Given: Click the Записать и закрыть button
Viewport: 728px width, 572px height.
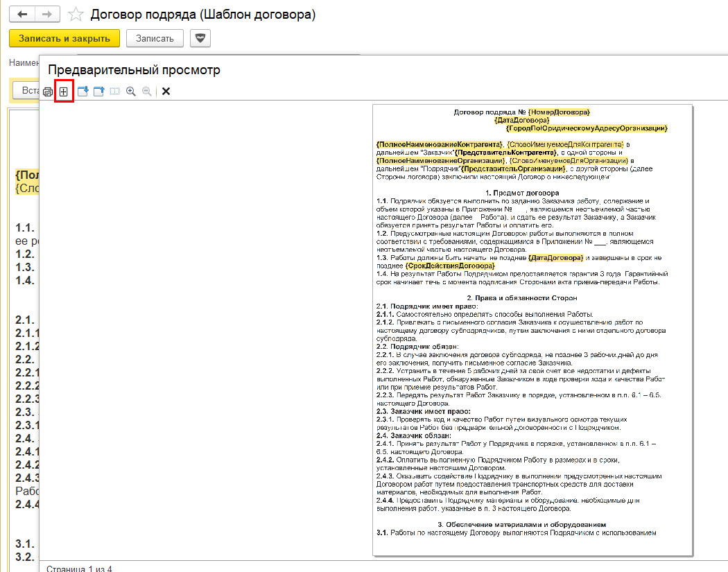Looking at the screenshot, I should [x=64, y=38].
